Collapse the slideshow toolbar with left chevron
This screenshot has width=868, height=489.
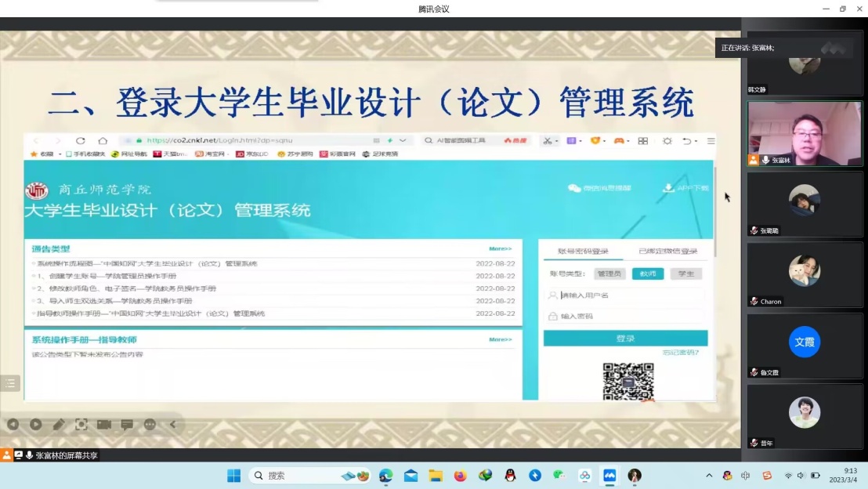pyautogui.click(x=173, y=425)
